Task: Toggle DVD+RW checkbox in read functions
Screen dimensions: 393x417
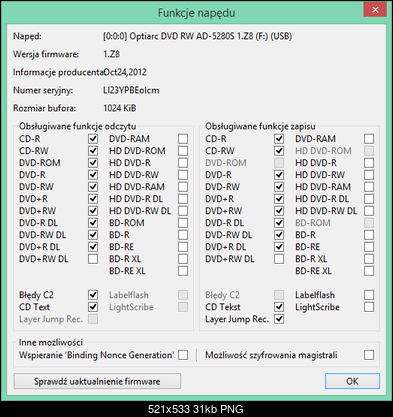Action: click(93, 211)
